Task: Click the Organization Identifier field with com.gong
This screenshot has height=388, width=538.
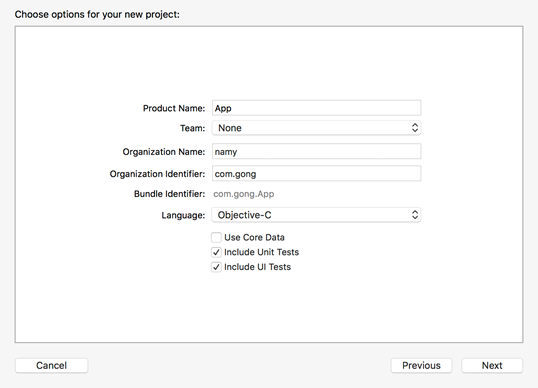Action: point(316,174)
